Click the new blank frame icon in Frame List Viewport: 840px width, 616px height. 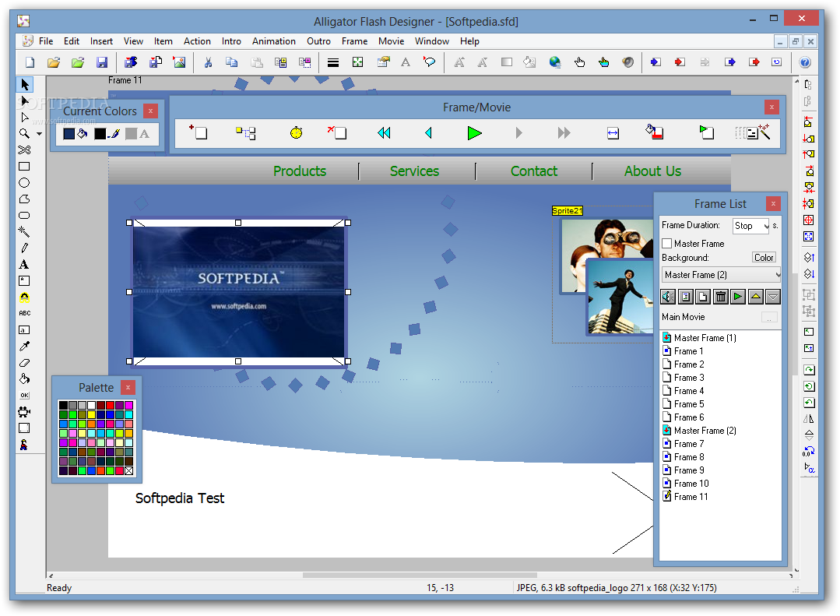703,297
